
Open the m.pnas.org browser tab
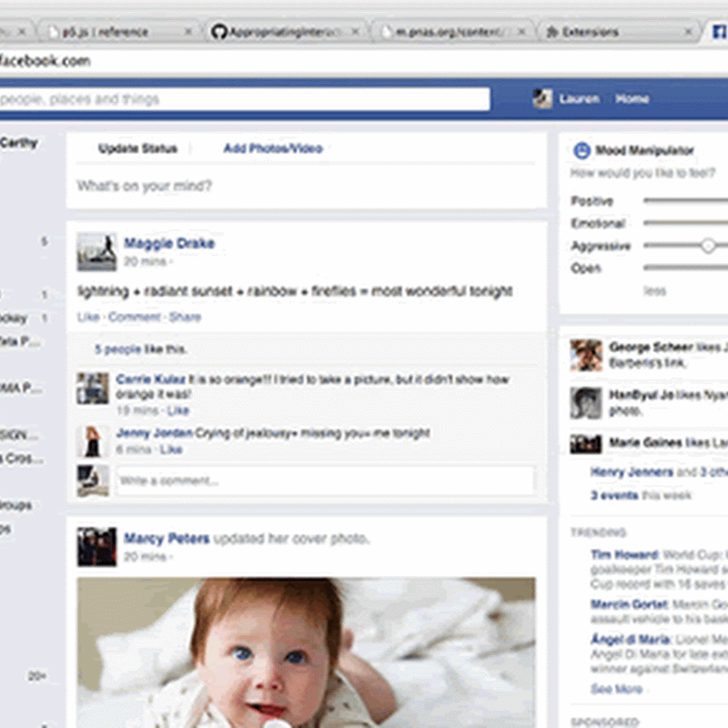click(452, 32)
